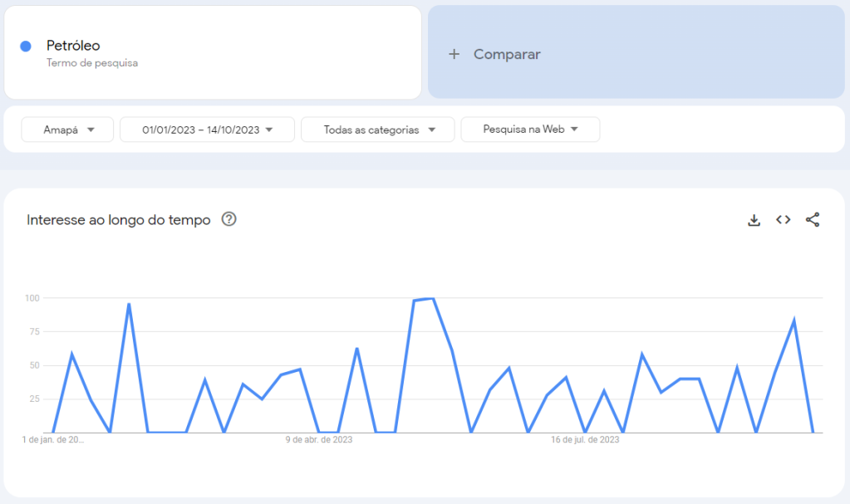Expand the Todas as categorias dropdown
This screenshot has width=850, height=504.
377,130
